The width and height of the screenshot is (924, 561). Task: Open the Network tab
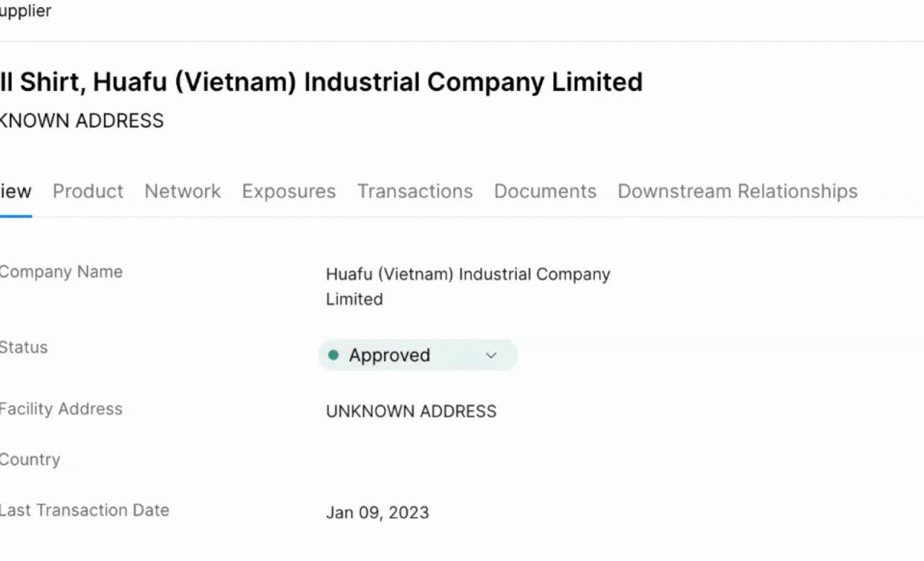(183, 191)
